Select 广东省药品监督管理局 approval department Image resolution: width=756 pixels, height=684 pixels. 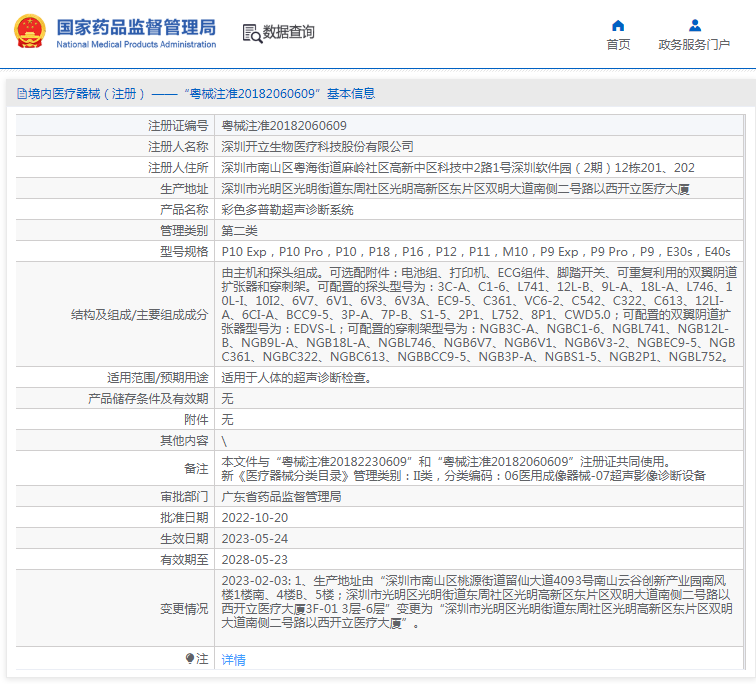point(281,496)
